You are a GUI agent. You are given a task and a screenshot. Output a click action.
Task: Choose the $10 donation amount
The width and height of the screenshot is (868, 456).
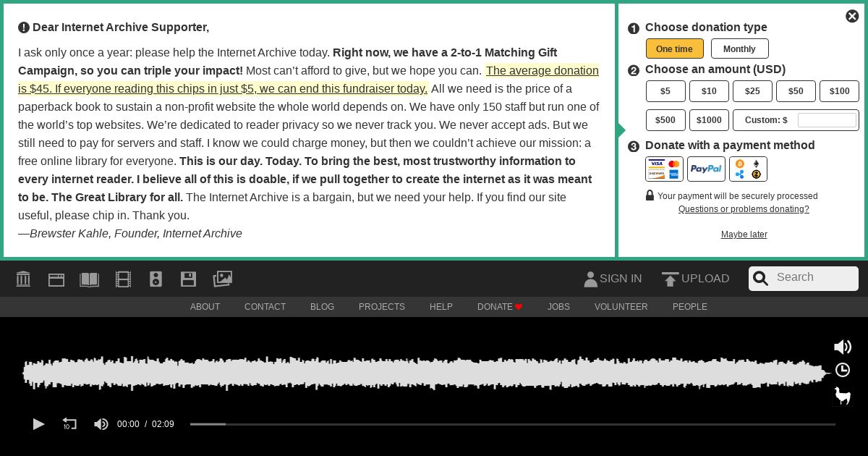tap(709, 91)
